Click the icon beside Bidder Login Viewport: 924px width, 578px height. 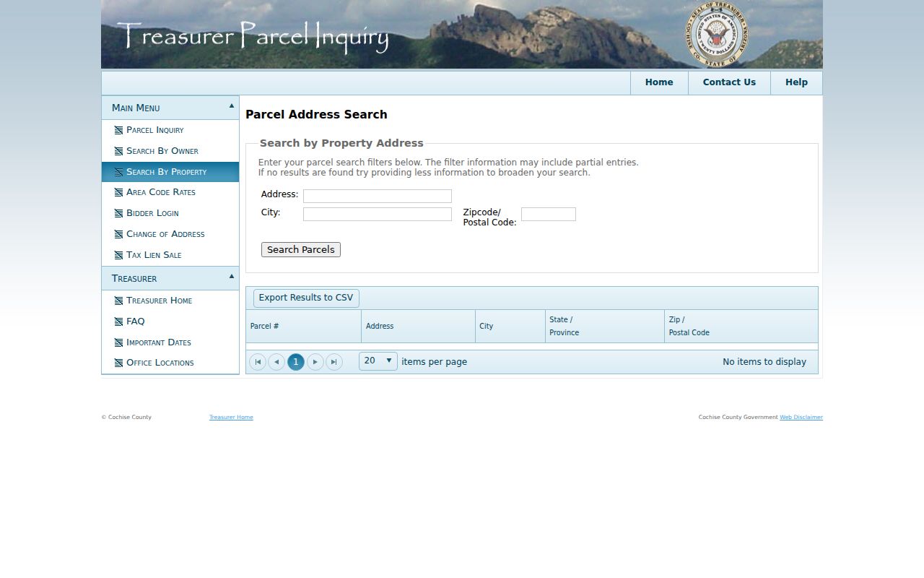(118, 213)
